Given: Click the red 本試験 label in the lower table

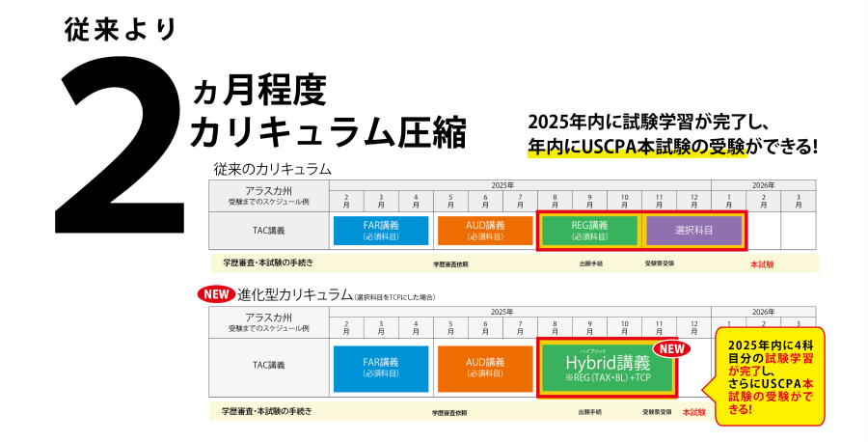Looking at the screenshot, I should click(x=693, y=411).
